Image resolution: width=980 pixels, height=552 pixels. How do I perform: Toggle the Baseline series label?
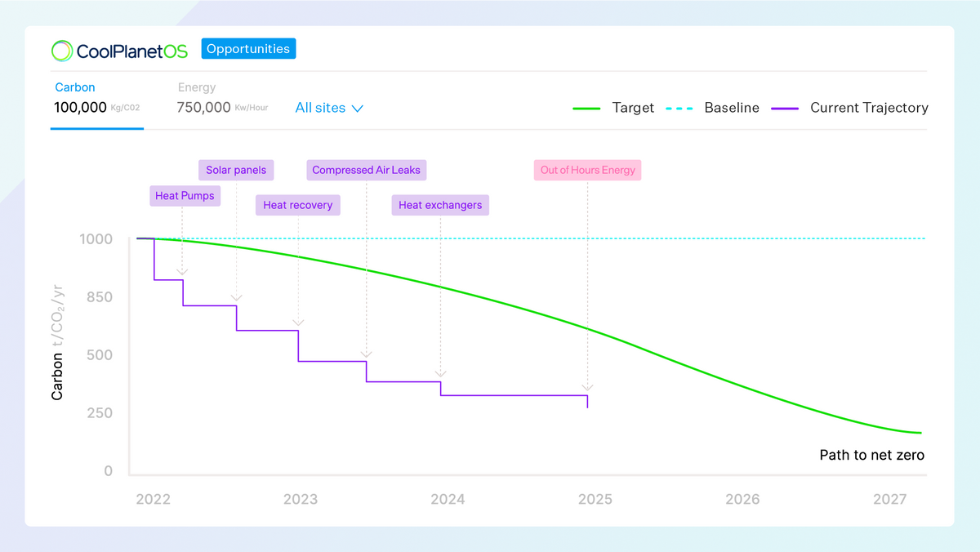tap(732, 108)
